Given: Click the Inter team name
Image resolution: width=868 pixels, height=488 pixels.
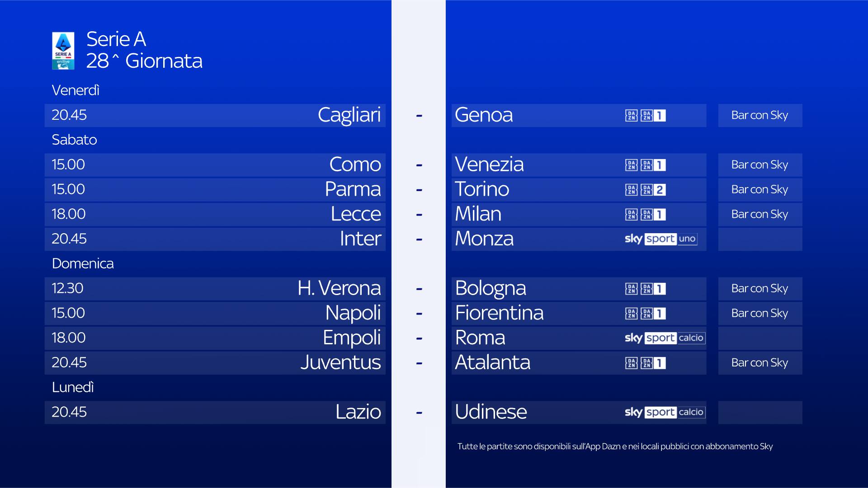Looking at the screenshot, I should click(360, 239).
